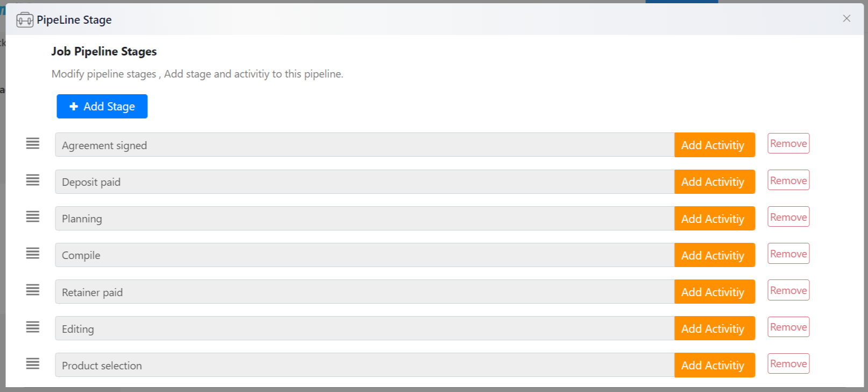Remove the Deposit paid stage
The image size is (868, 392).
point(788,180)
